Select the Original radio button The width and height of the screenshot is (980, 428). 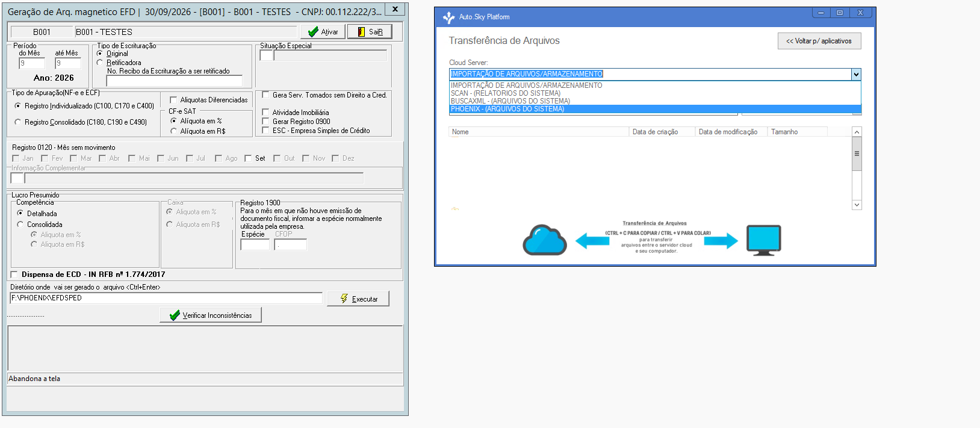click(x=100, y=54)
